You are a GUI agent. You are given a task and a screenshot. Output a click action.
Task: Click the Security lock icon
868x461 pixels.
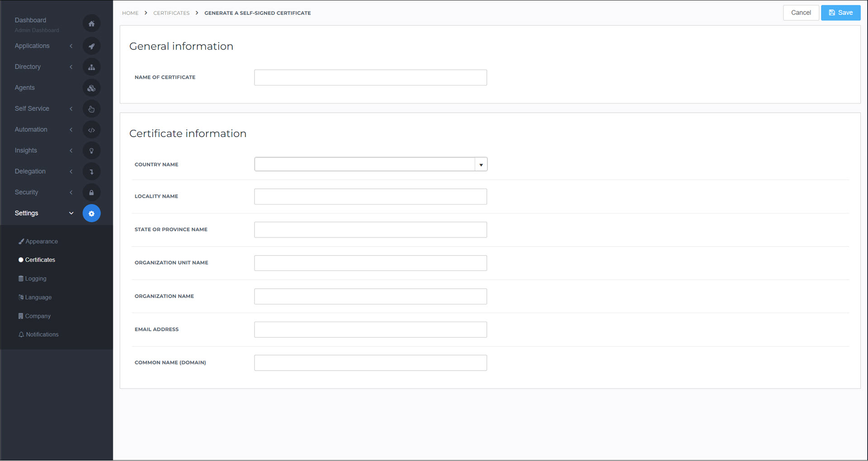click(x=91, y=193)
